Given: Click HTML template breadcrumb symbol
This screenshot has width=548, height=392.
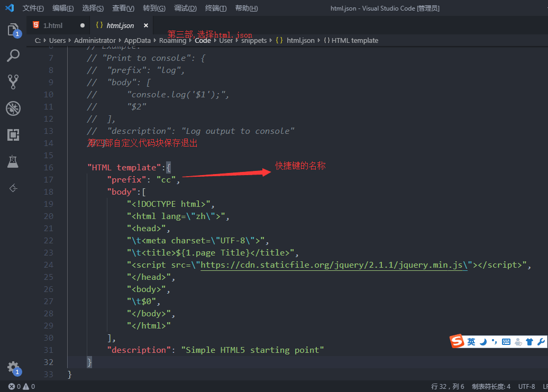Looking at the screenshot, I should (355, 41).
